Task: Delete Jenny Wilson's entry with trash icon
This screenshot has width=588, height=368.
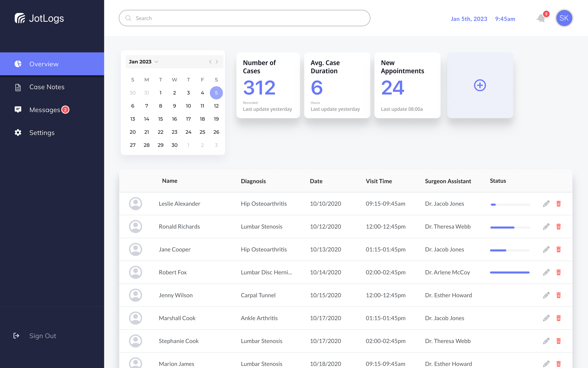Action: [x=558, y=295]
